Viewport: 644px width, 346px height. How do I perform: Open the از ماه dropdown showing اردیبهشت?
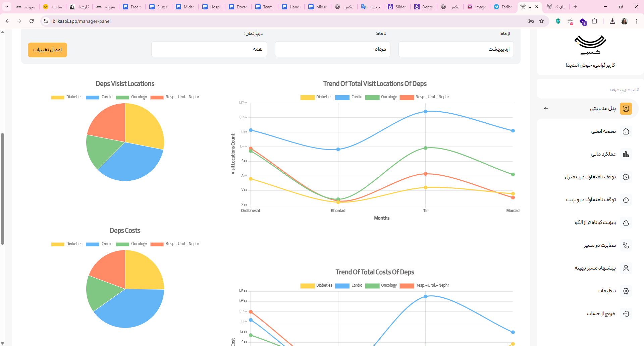pos(456,49)
